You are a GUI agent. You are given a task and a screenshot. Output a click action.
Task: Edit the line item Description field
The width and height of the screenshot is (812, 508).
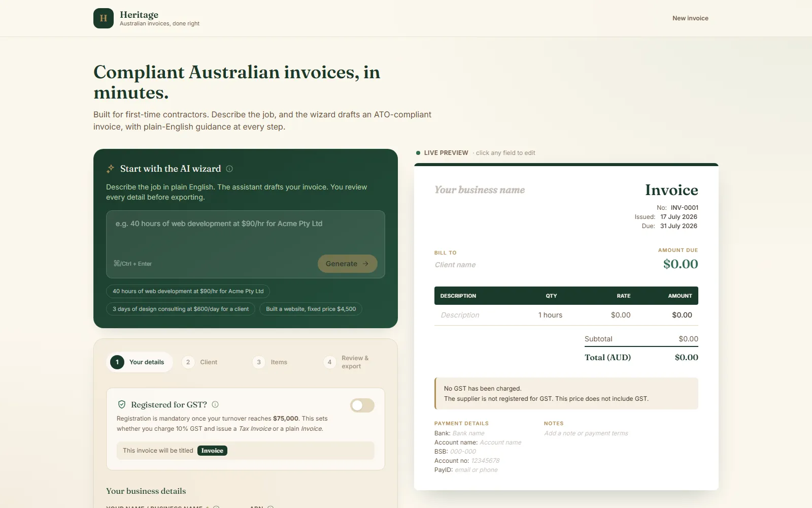460,315
